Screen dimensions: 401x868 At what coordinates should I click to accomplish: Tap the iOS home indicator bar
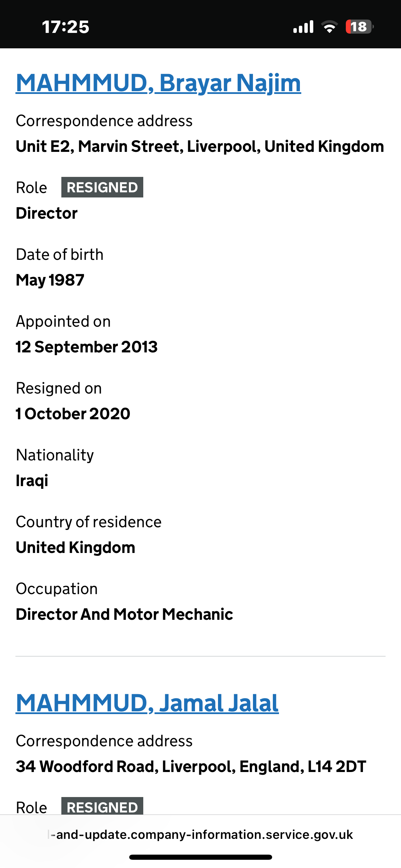[x=200, y=857]
